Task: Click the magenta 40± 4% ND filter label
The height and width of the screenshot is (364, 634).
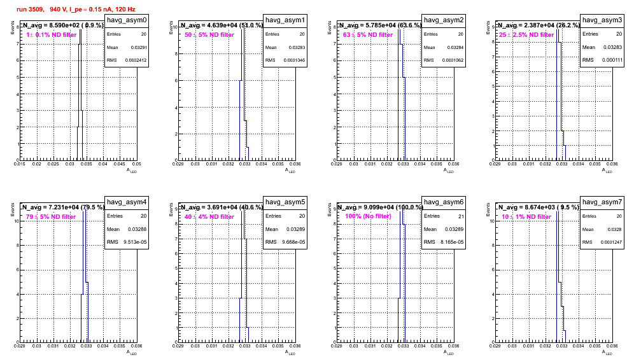Action: [x=209, y=217]
